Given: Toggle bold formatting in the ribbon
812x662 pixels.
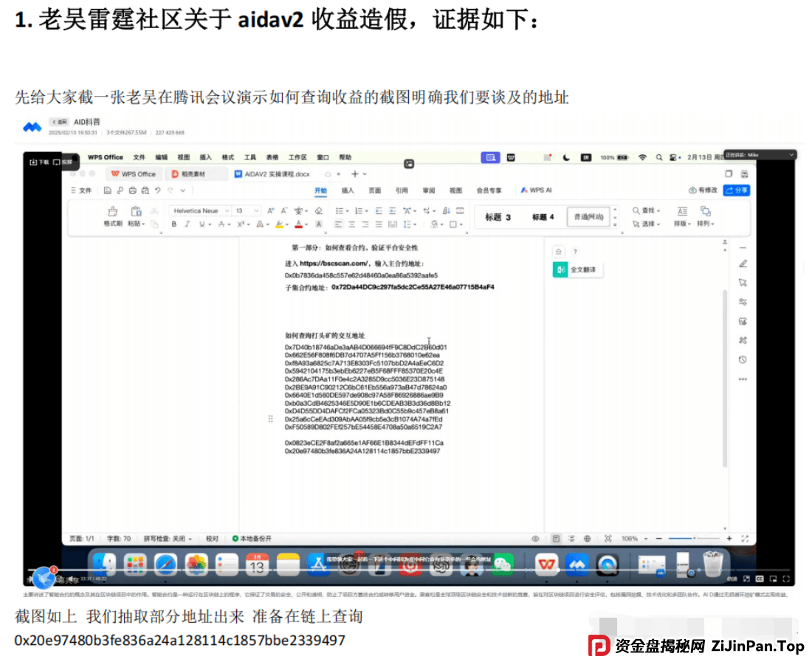Looking at the screenshot, I should click(174, 224).
